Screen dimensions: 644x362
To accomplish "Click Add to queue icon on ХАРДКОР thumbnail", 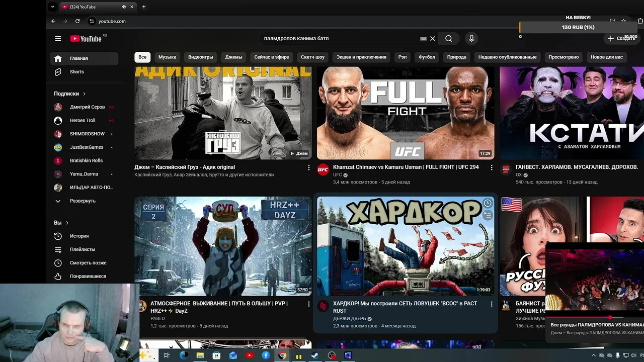I will pos(488,215).
